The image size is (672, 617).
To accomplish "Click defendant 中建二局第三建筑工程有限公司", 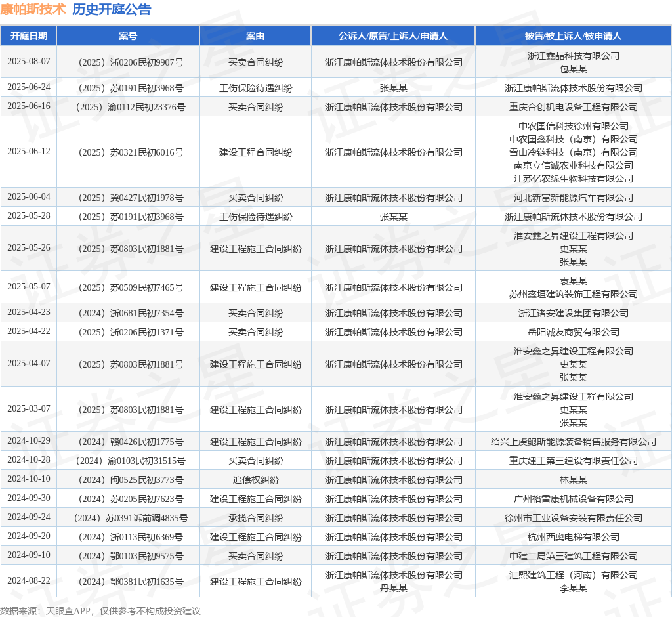I will click(x=574, y=556).
